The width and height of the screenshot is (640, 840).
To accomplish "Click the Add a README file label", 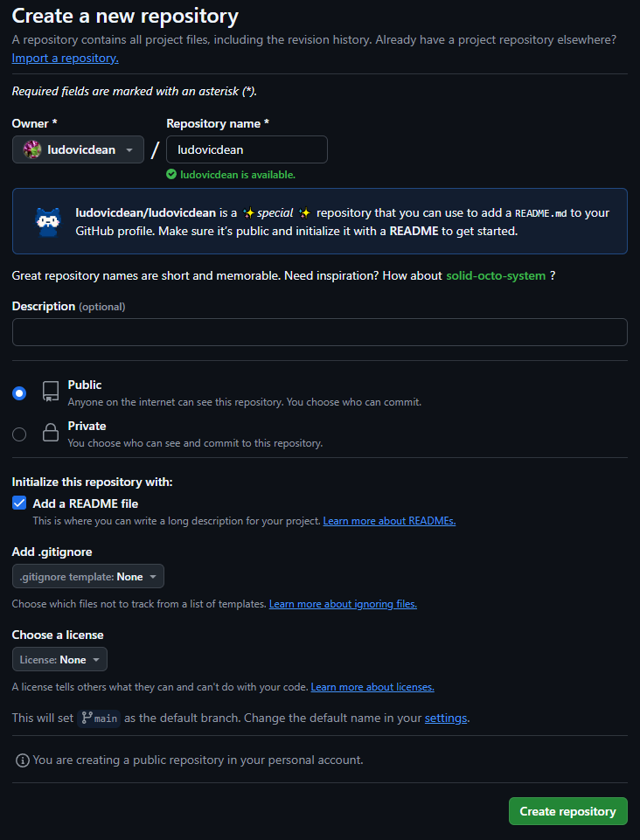I will click(86, 503).
